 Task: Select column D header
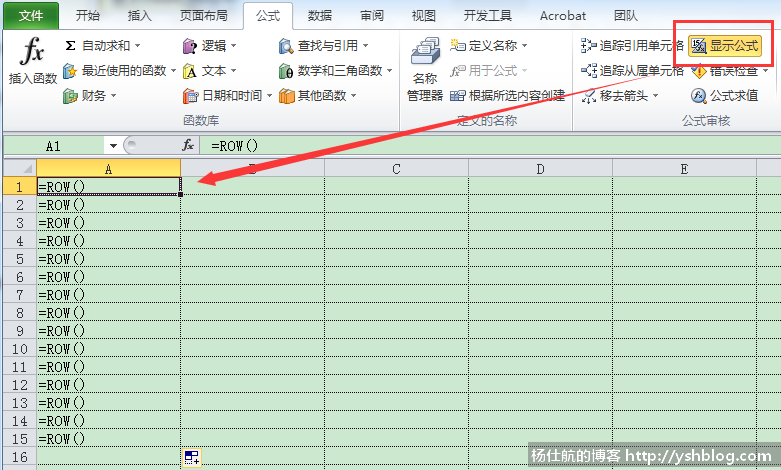[x=540, y=169]
